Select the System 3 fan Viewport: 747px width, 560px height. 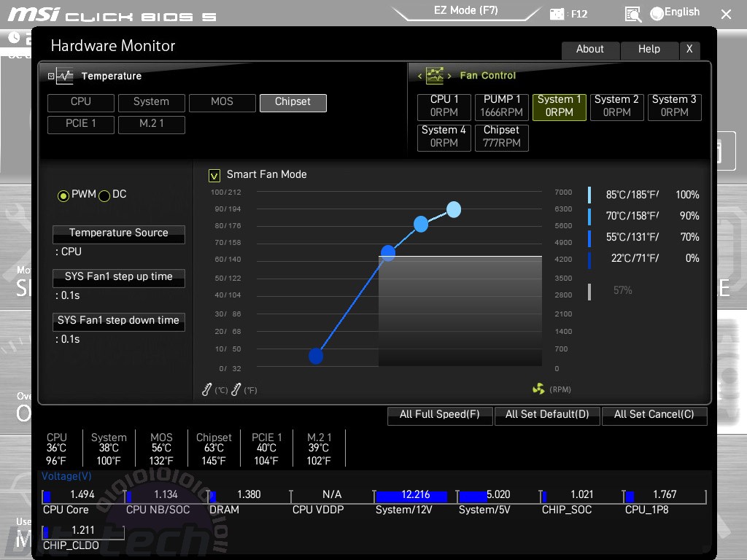click(675, 106)
